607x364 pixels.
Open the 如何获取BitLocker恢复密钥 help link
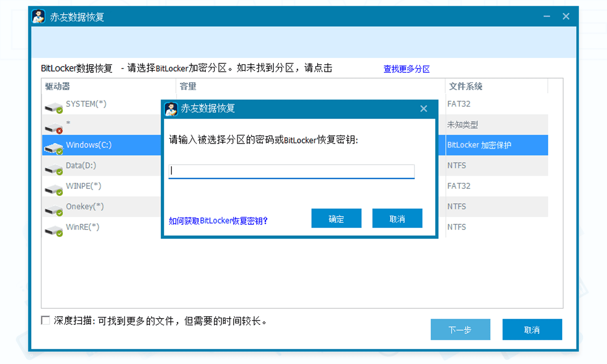218,221
